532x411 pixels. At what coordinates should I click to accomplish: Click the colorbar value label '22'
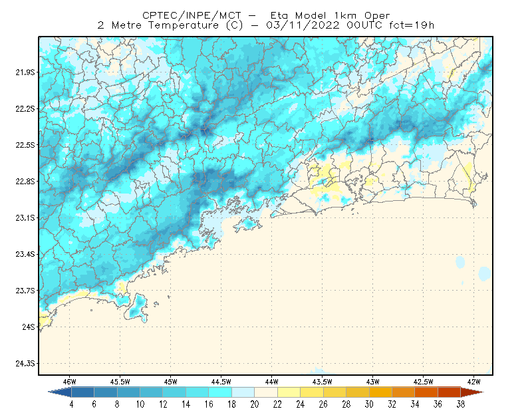pos(277,404)
